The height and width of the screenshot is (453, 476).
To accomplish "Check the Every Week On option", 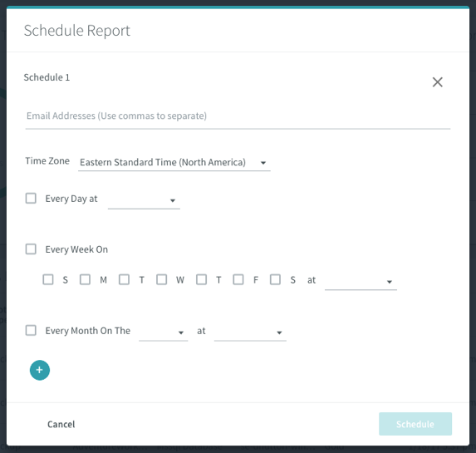I will pyautogui.click(x=31, y=249).
